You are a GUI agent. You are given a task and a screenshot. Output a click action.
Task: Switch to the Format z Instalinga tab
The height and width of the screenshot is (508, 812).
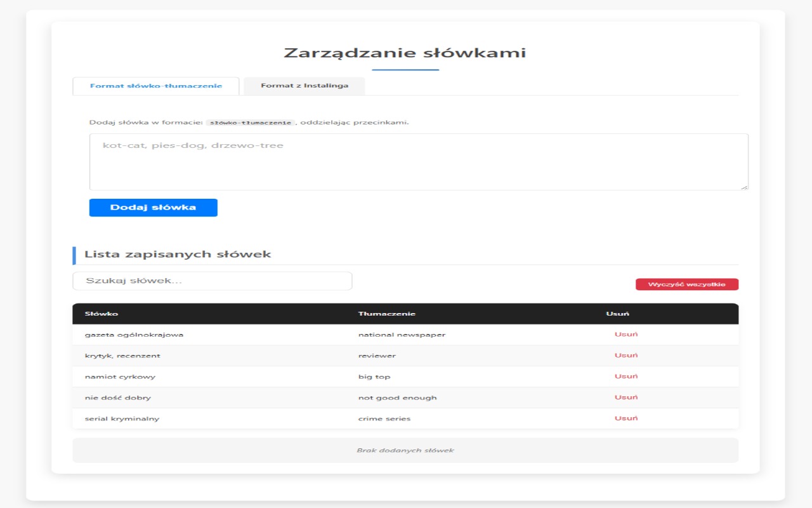[304, 86]
